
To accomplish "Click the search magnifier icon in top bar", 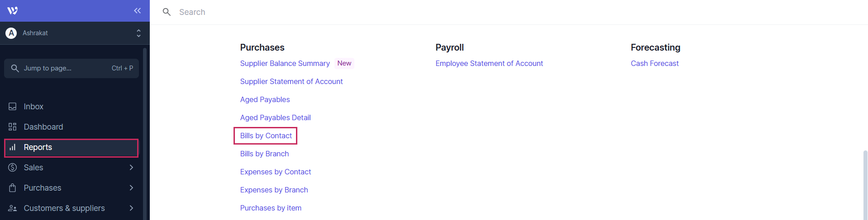I will 167,12.
